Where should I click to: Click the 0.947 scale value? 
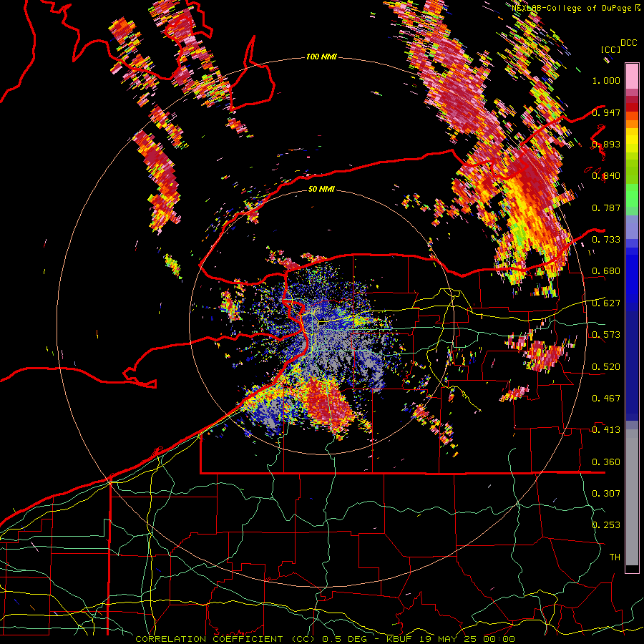pos(606,112)
